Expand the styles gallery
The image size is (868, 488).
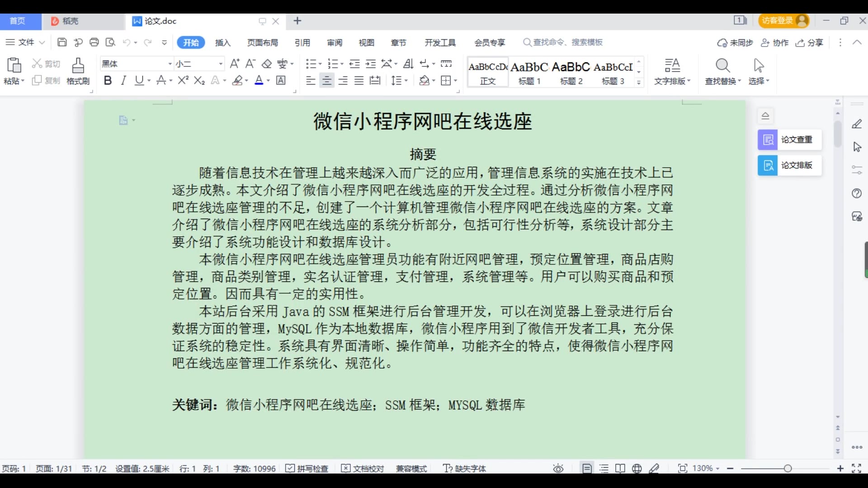[x=639, y=82]
